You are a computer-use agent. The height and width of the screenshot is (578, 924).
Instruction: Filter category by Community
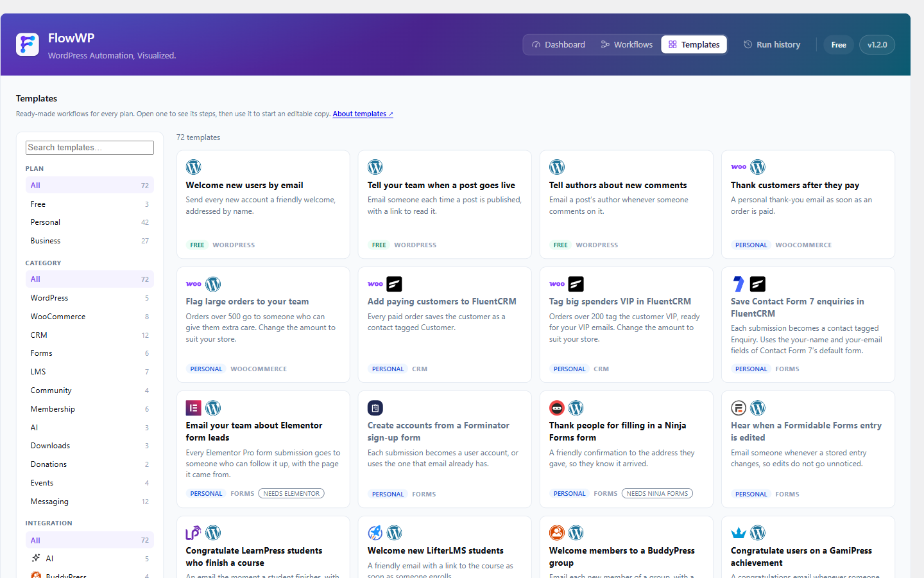pyautogui.click(x=90, y=390)
